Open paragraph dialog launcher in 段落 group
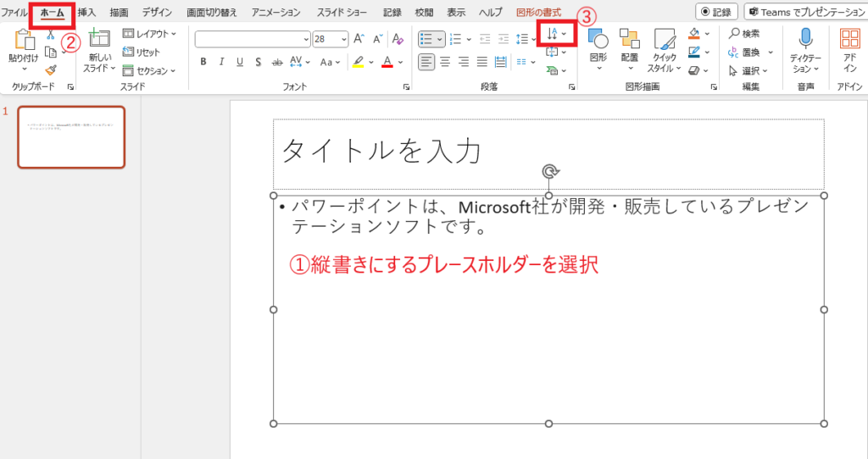 [572, 87]
